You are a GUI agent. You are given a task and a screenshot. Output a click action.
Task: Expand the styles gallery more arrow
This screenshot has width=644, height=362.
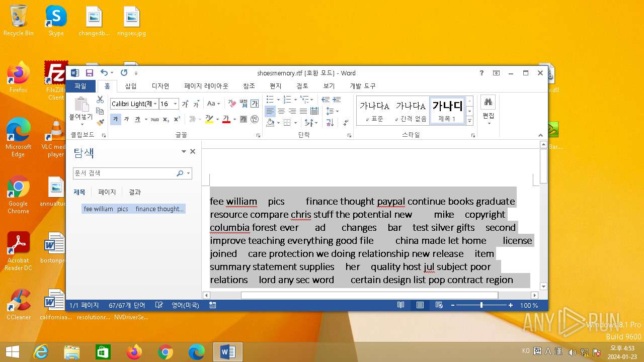(x=470, y=121)
